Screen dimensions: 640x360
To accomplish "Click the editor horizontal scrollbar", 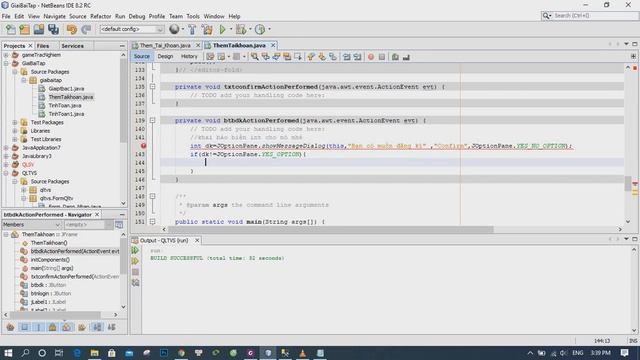I will (330, 229).
